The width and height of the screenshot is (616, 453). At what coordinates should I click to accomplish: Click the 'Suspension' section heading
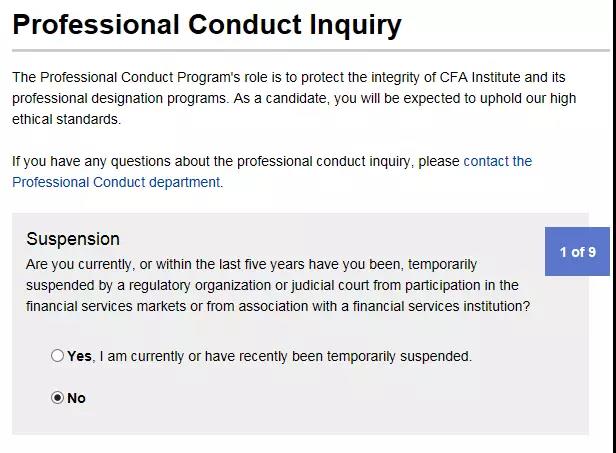pos(73,239)
